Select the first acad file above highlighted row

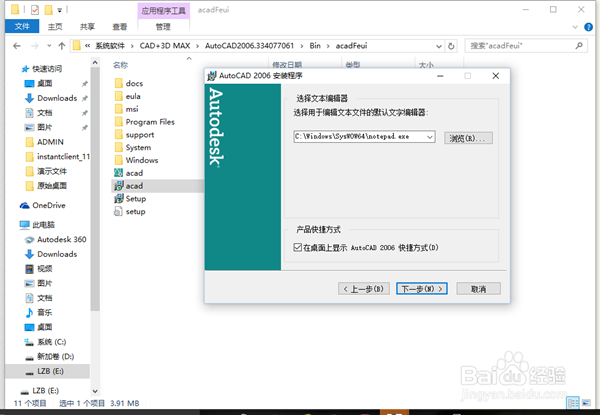click(x=129, y=173)
